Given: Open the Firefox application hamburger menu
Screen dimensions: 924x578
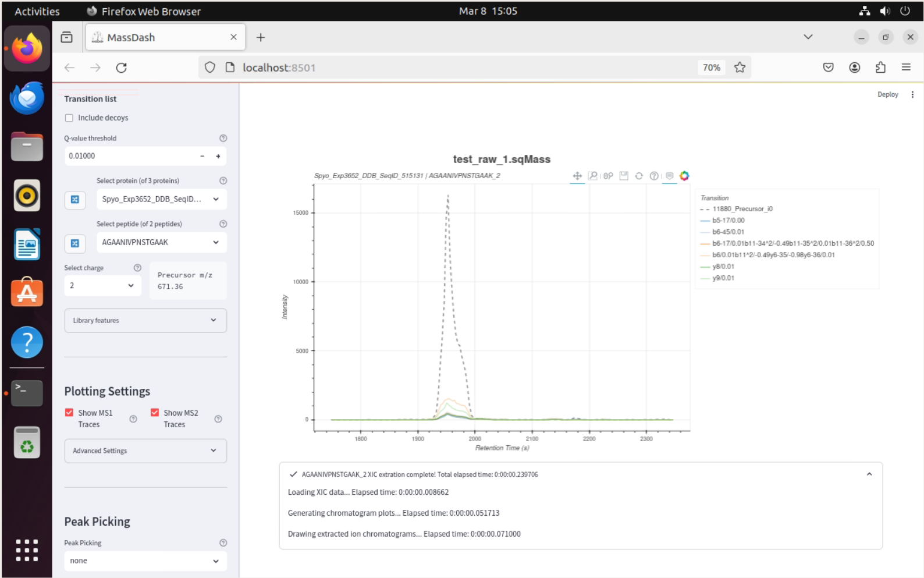Looking at the screenshot, I should 906,68.
